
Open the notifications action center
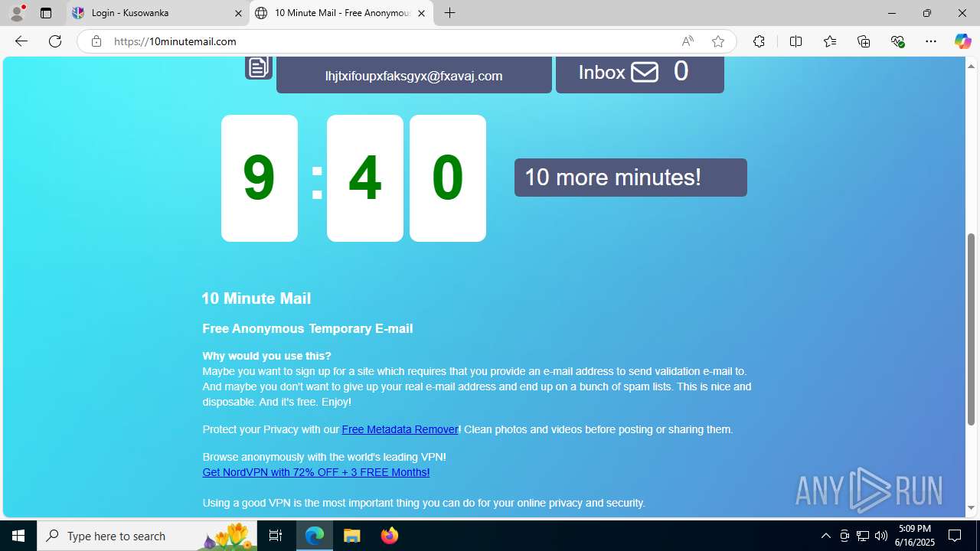(955, 536)
